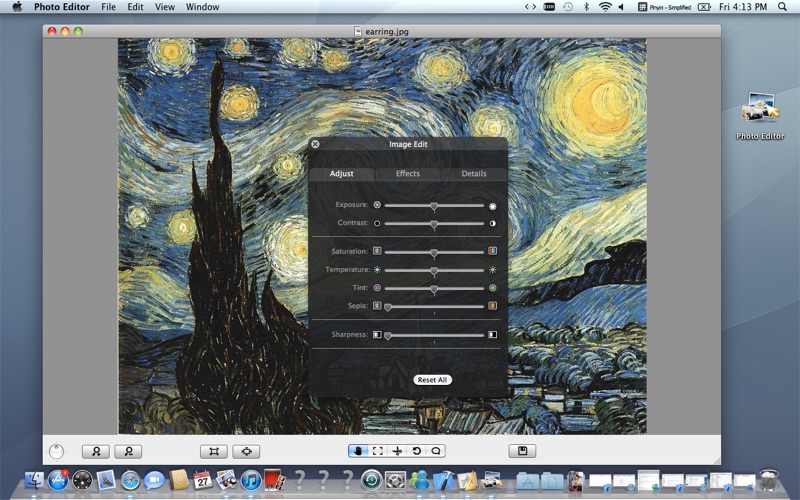This screenshot has height=500, width=800.
Task: Open the Apple menu
Action: 17,7
